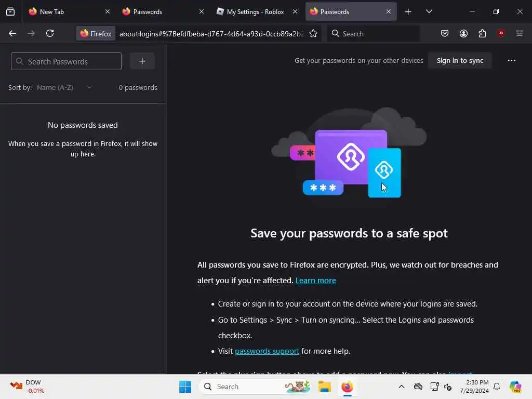Click the muted volume tray icon
The image size is (532, 399).
[448, 387]
